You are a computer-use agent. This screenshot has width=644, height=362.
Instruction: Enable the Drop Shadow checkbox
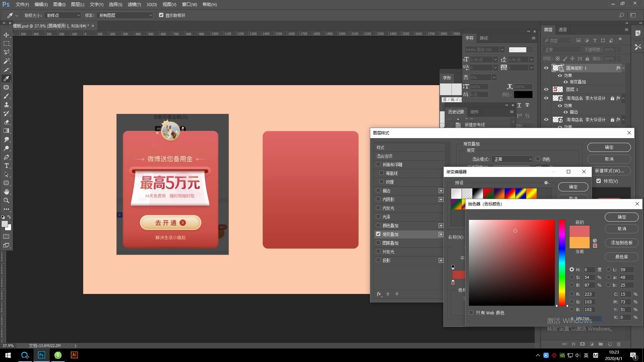(378, 260)
